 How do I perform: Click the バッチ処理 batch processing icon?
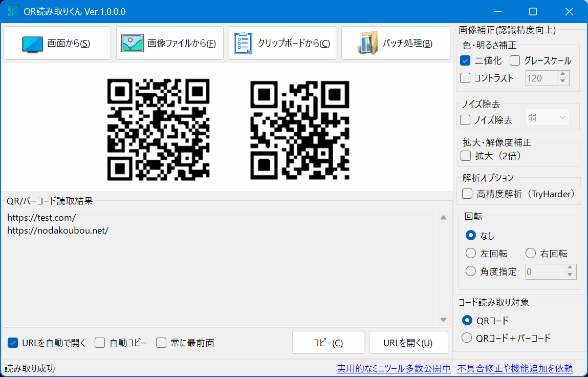pyautogui.click(x=367, y=43)
